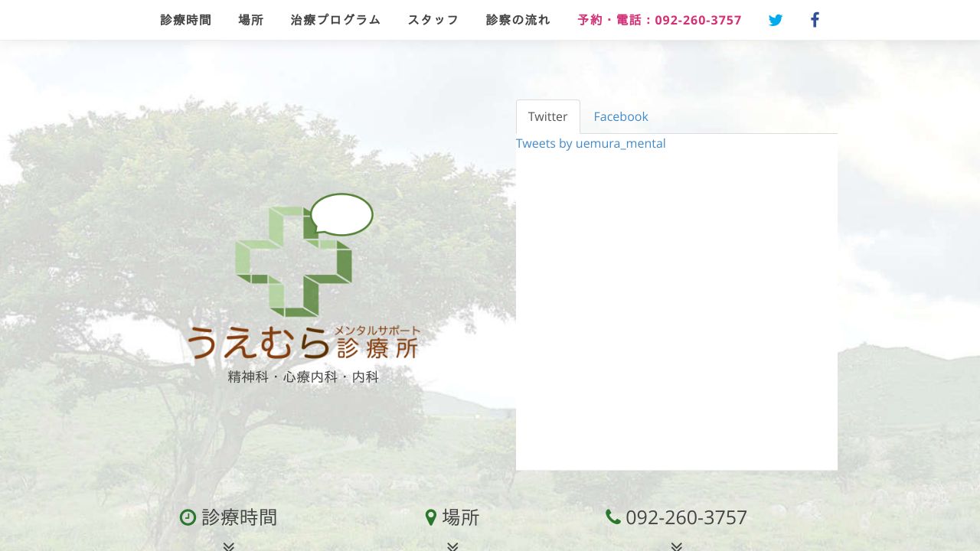
Task: Open Tweets by uemura_mental link
Action: (x=590, y=144)
